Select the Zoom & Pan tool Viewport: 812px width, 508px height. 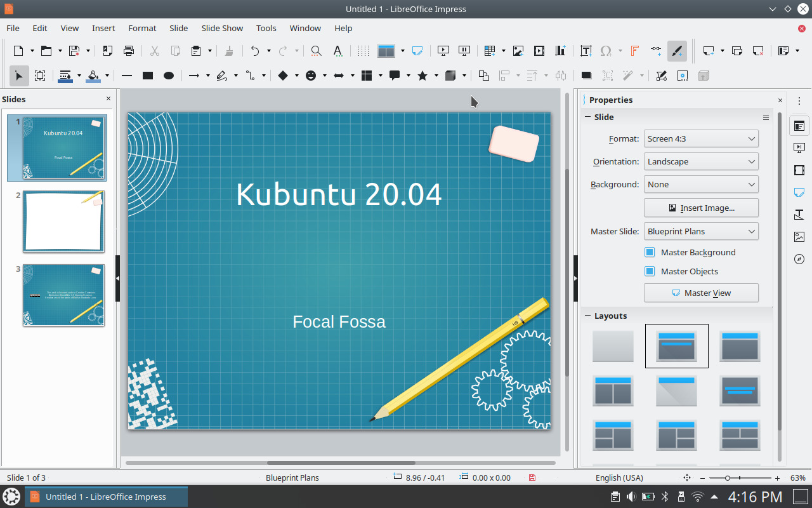(x=40, y=76)
